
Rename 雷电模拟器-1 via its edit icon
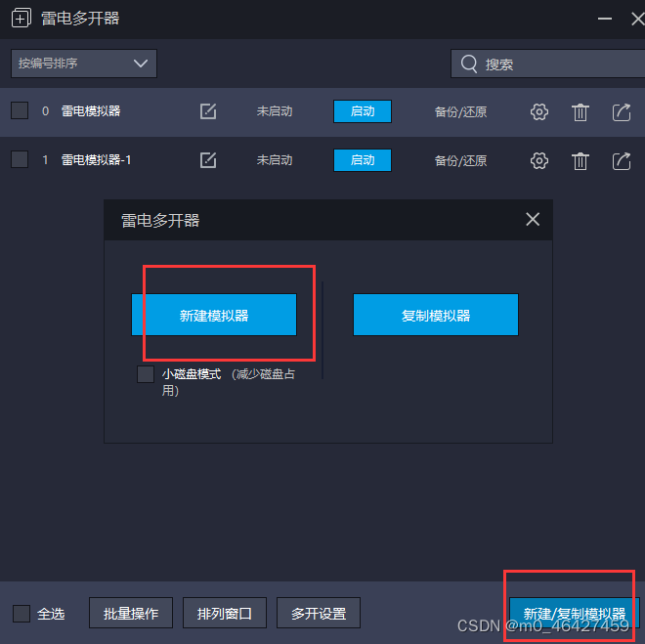208,160
